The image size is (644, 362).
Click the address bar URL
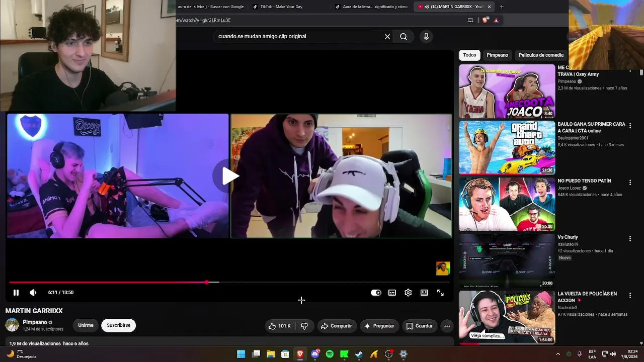point(203,20)
